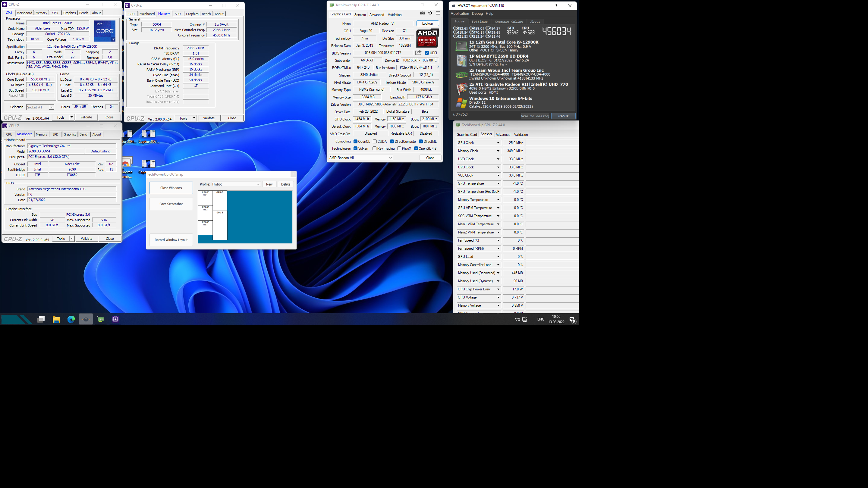Viewport: 868px width, 488px height.
Task: Click the Aquamark Windows logo icon
Action: click(461, 103)
